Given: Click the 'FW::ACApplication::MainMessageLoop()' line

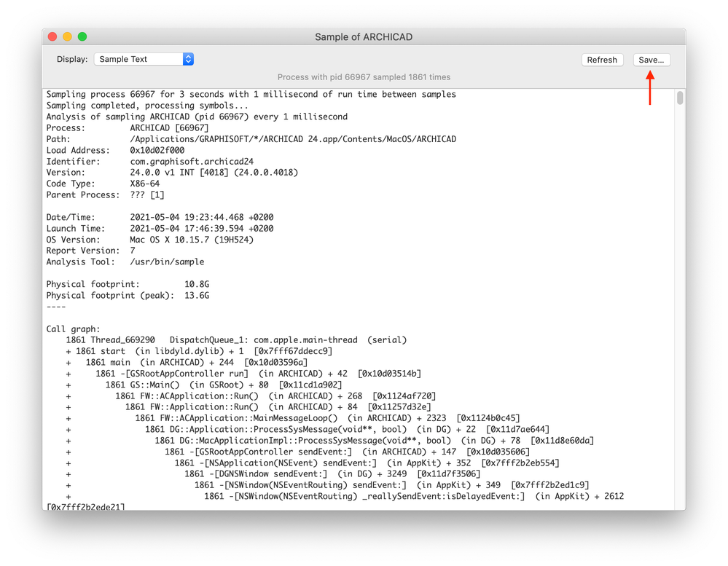Looking at the screenshot, I should point(293,418).
